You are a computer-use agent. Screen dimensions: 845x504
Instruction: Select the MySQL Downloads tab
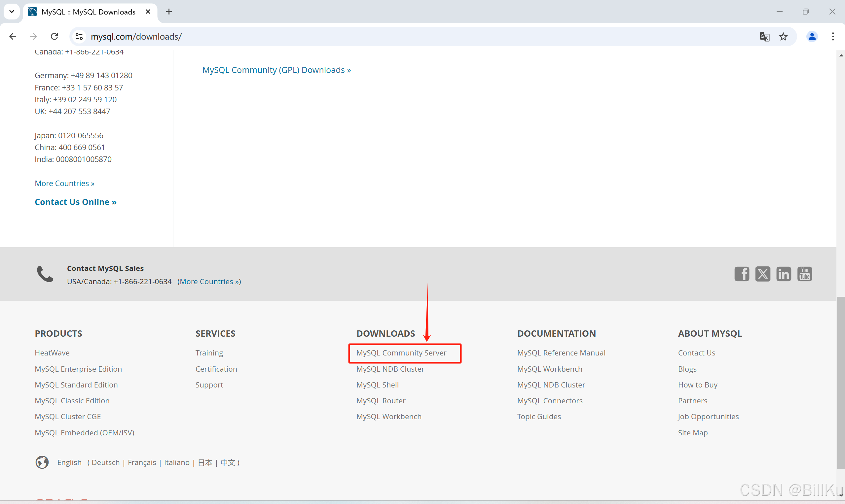[x=90, y=12]
